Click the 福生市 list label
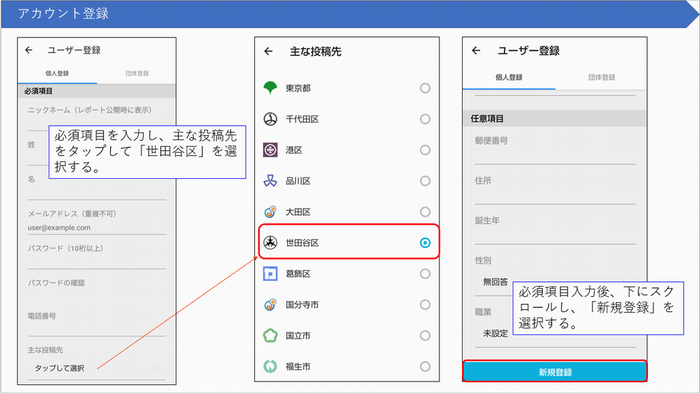The width and height of the screenshot is (700, 394). point(298,366)
